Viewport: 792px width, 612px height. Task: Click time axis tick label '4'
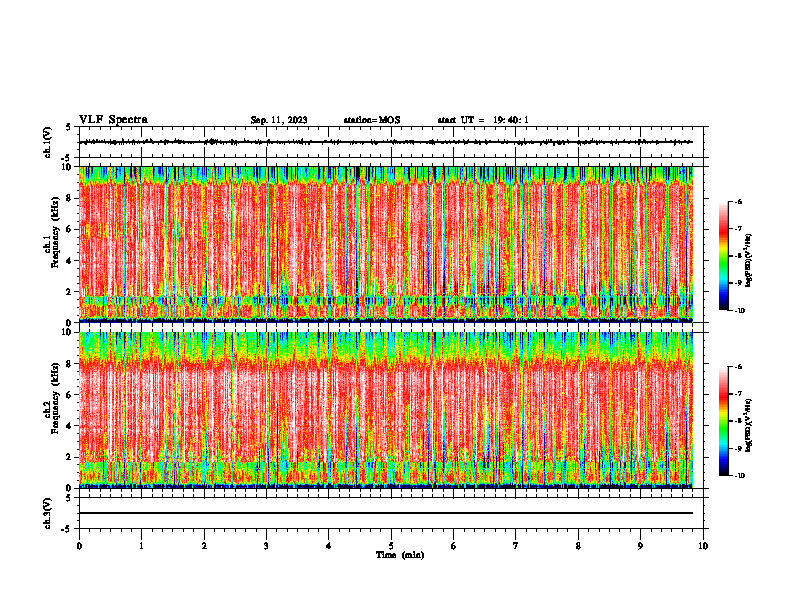tap(329, 546)
